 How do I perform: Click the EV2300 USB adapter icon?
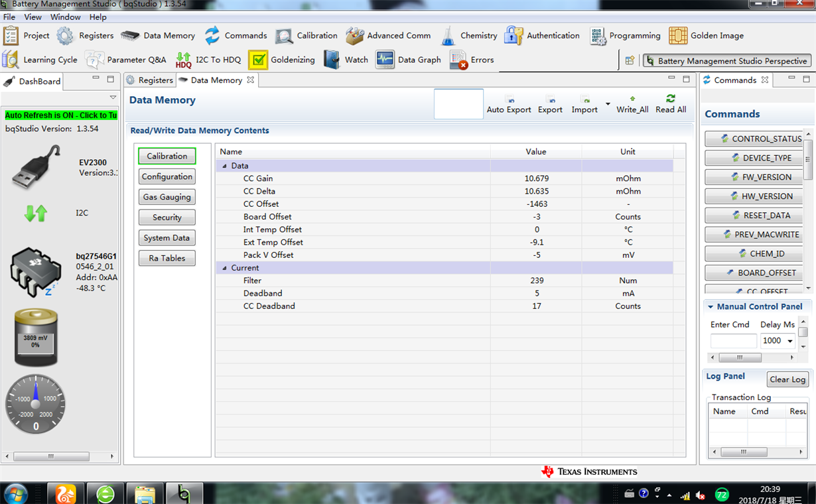tap(36, 167)
